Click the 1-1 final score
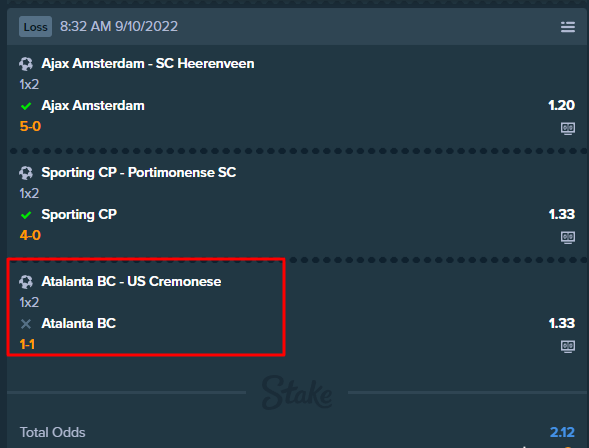Image resolution: width=589 pixels, height=448 pixels. coord(27,344)
